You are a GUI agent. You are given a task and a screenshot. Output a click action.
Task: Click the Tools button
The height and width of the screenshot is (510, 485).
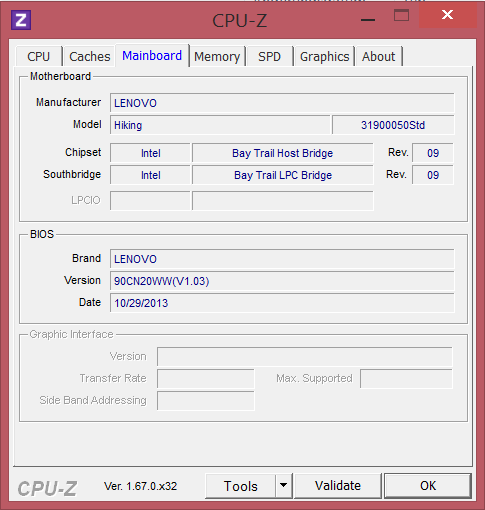(x=241, y=486)
